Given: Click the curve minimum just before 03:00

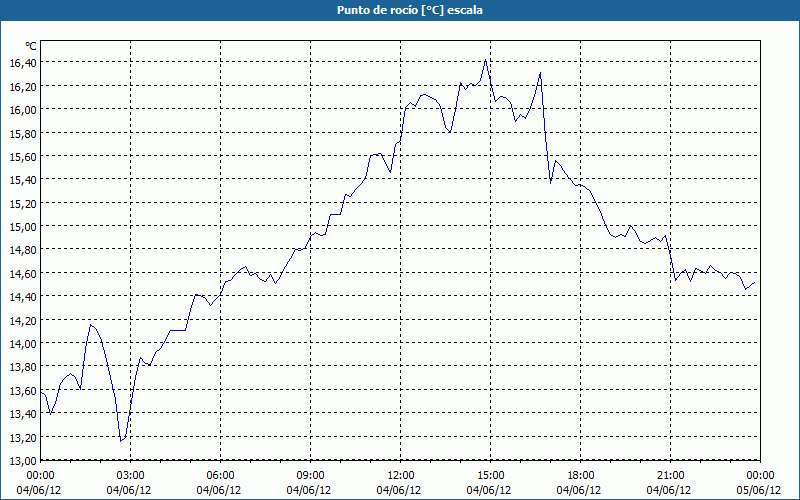Looking at the screenshot, I should [x=121, y=441].
